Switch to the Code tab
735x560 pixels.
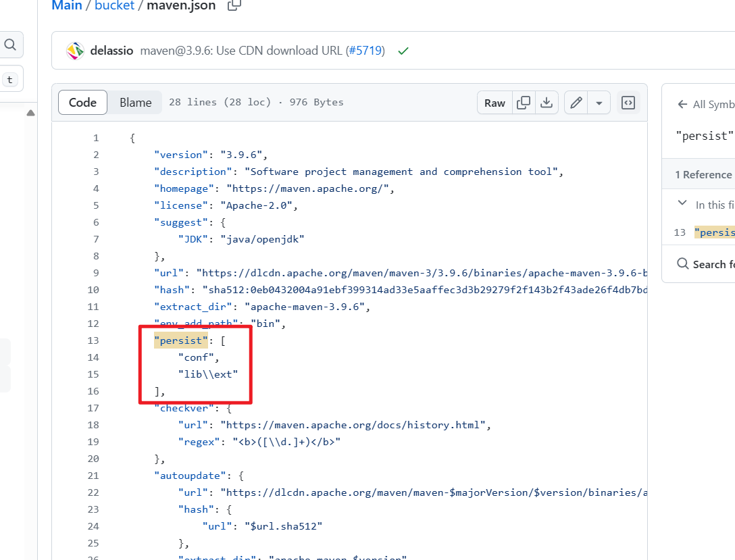tap(82, 103)
